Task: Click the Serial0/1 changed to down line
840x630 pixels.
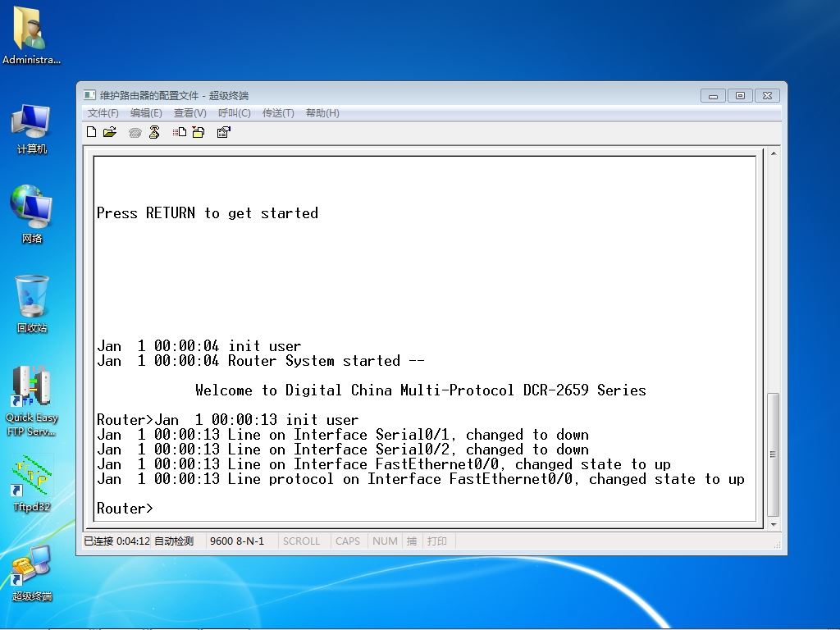Action: click(343, 435)
